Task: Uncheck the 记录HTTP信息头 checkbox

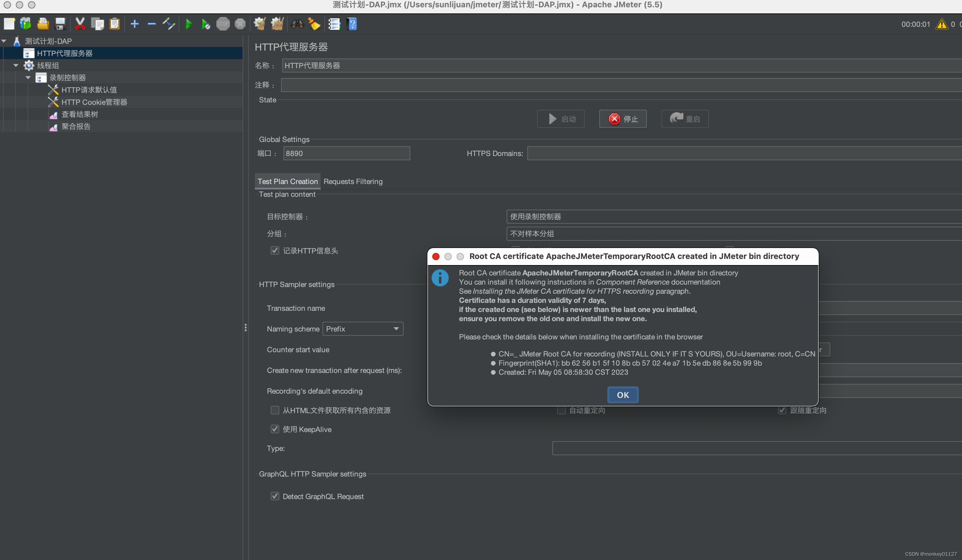Action: (274, 251)
